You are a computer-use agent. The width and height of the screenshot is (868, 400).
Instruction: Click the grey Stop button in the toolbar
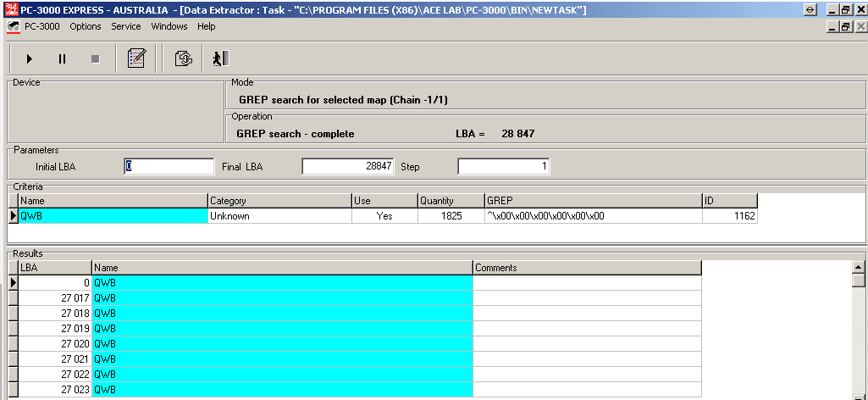click(x=95, y=58)
